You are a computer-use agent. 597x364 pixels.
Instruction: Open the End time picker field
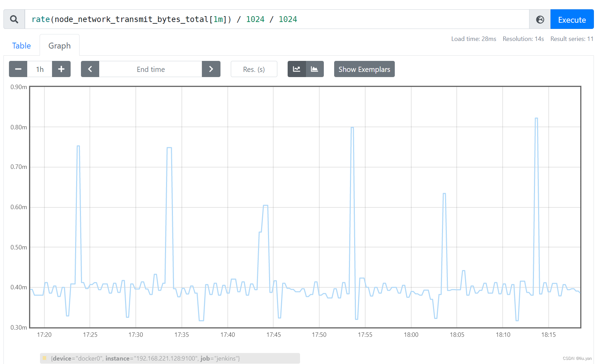tap(151, 69)
